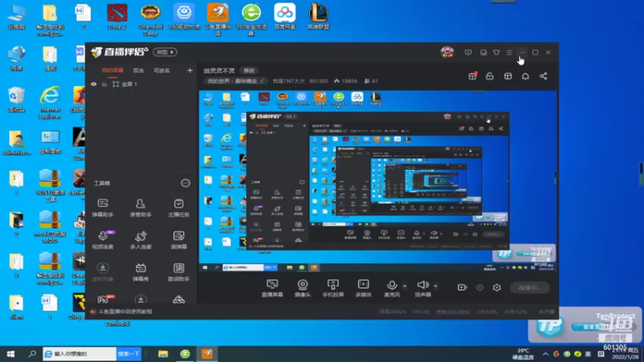Viewport: 644px width, 362px height.
Task: Open the 弹幕助手 tool
Action: click(103, 208)
